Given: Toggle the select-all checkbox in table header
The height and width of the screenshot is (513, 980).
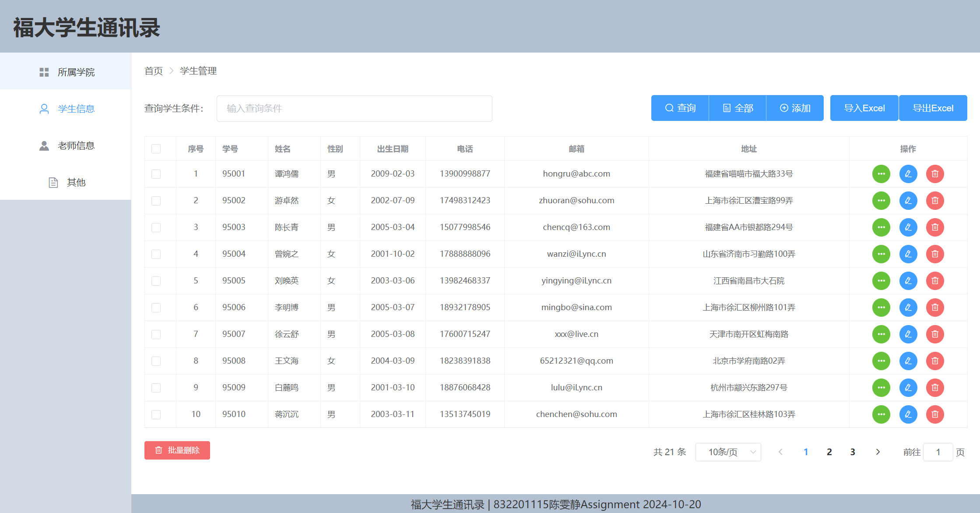Looking at the screenshot, I should click(156, 149).
